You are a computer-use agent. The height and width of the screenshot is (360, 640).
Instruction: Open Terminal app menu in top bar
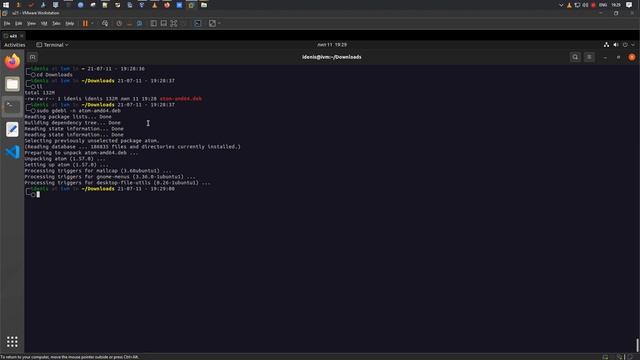pos(52,45)
